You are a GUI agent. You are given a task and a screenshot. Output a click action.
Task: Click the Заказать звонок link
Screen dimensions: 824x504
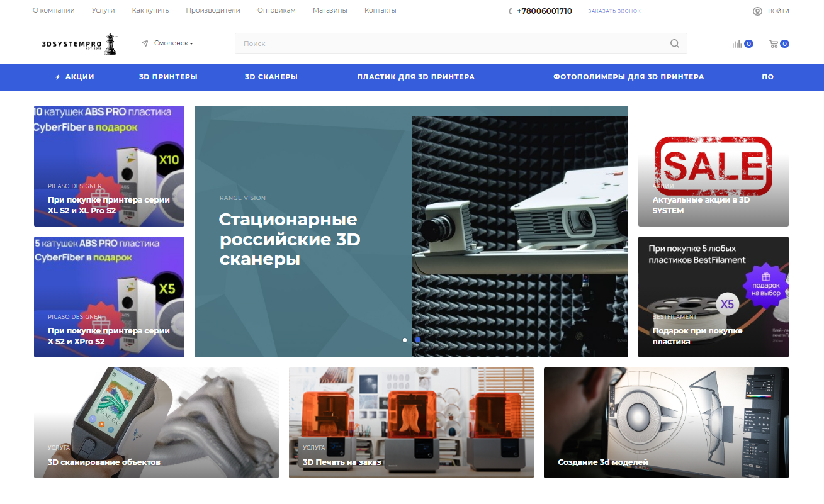[614, 11]
